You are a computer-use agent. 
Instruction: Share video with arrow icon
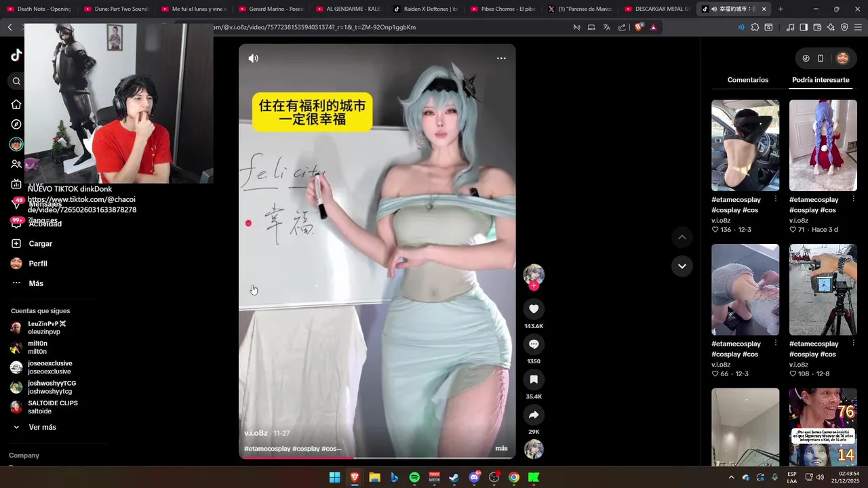[534, 415]
